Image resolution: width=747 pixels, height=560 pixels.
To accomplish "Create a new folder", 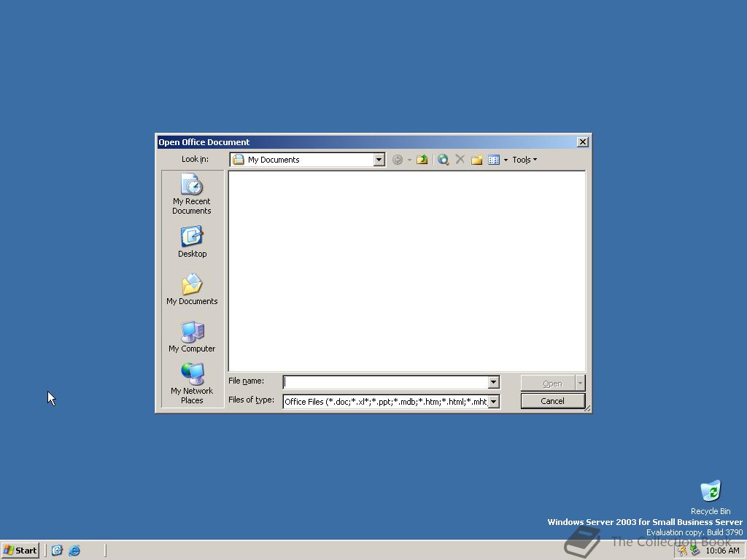I will tap(476, 160).
